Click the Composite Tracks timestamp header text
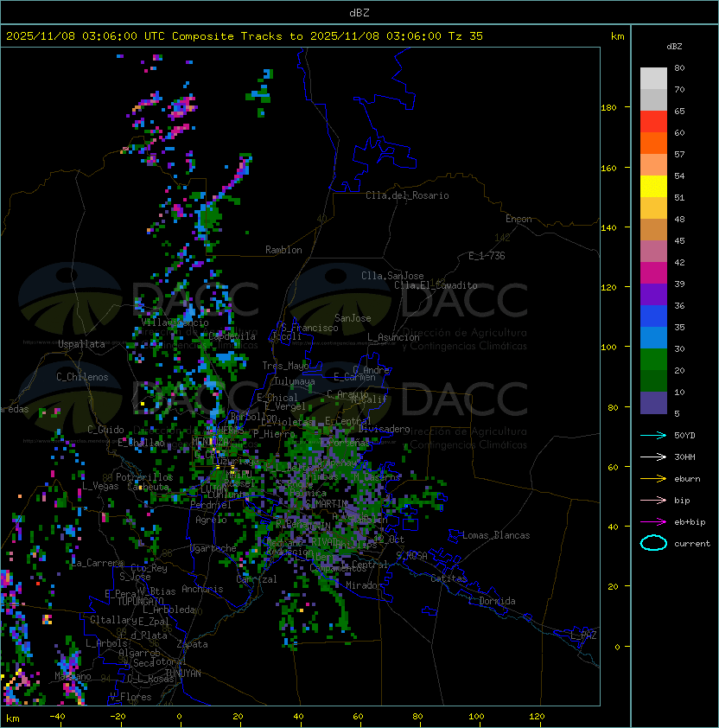This screenshot has width=719, height=728. point(245,36)
